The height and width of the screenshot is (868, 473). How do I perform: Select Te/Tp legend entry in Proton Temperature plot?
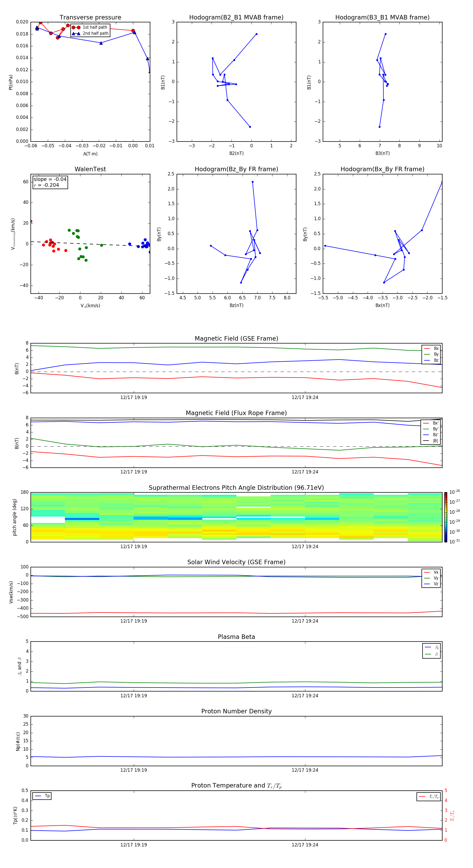pos(429,796)
